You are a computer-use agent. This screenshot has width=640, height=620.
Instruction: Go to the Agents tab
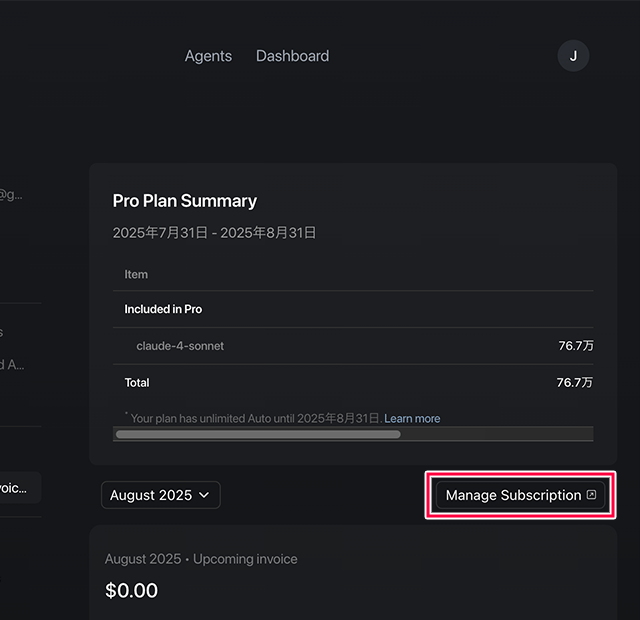point(208,56)
